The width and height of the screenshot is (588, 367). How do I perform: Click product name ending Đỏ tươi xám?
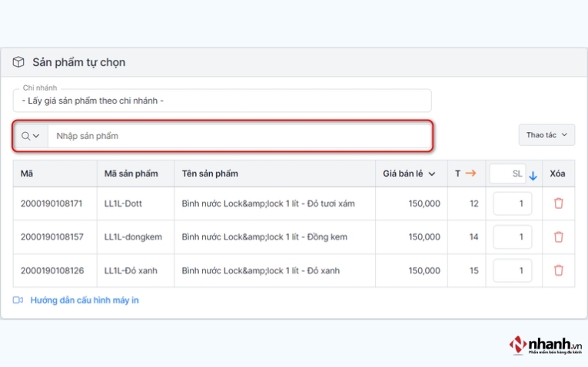(268, 203)
